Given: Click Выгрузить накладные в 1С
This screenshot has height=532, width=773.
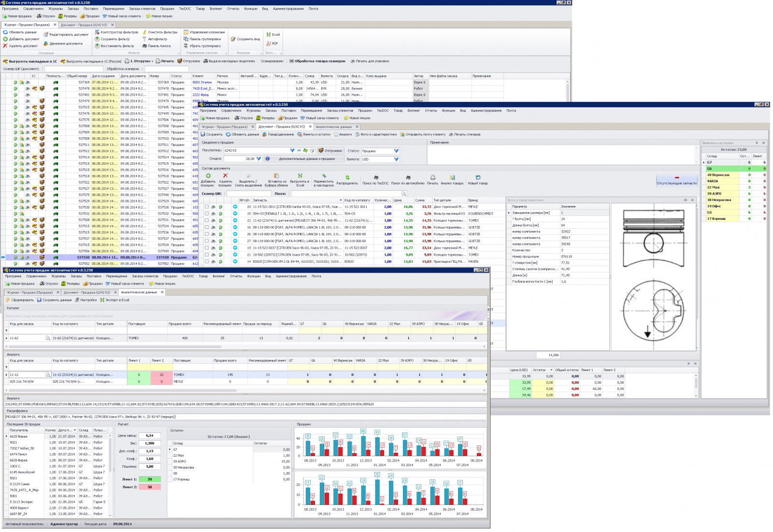Looking at the screenshot, I should [x=30, y=61].
